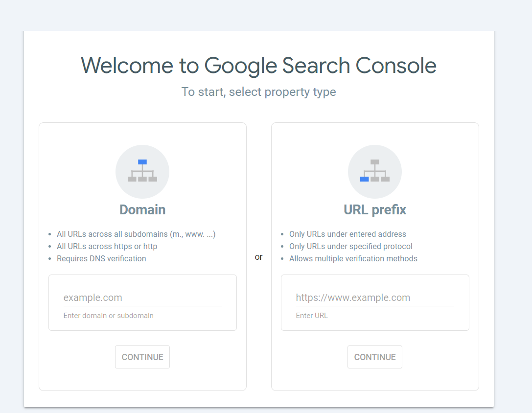Click 'All URLs across https or http' text
Viewport: 532px width, 413px height.
pos(107,246)
